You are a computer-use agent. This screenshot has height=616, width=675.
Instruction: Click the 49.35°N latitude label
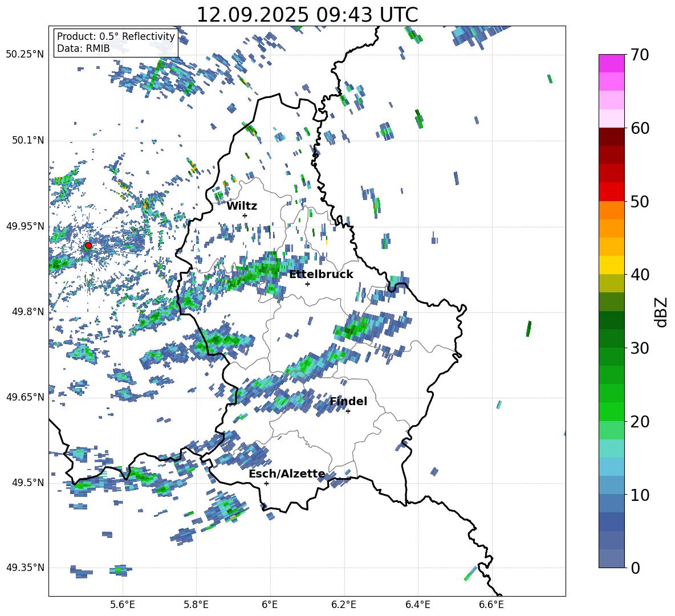click(x=25, y=568)
